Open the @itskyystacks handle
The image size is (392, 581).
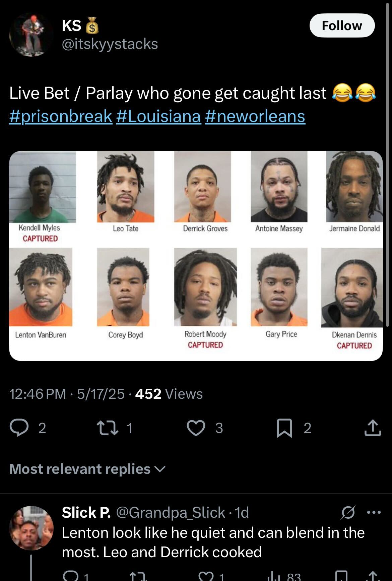[x=110, y=44]
